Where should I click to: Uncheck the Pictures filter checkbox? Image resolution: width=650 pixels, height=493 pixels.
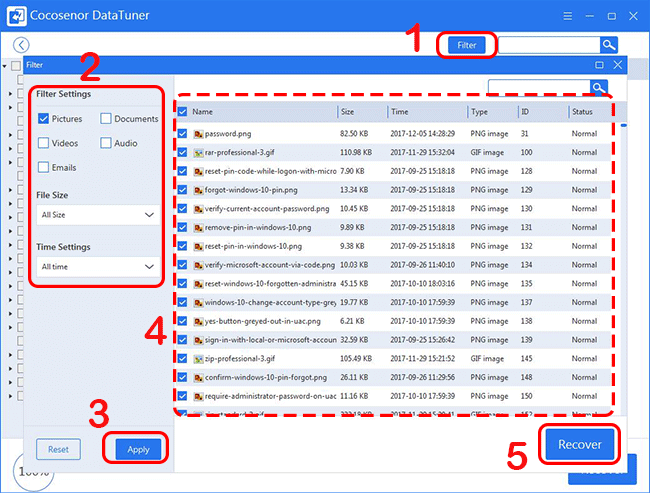43,119
